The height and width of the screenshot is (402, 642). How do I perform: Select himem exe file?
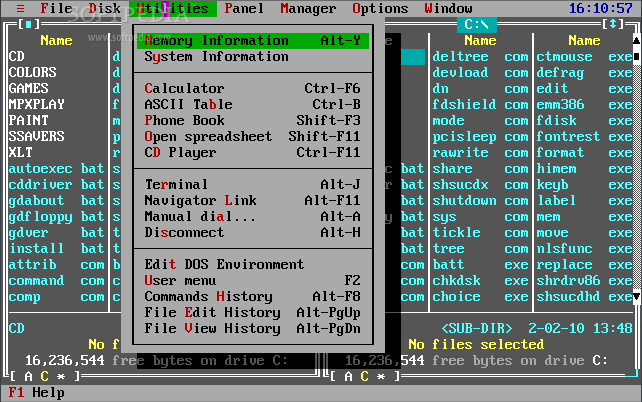[584, 169]
